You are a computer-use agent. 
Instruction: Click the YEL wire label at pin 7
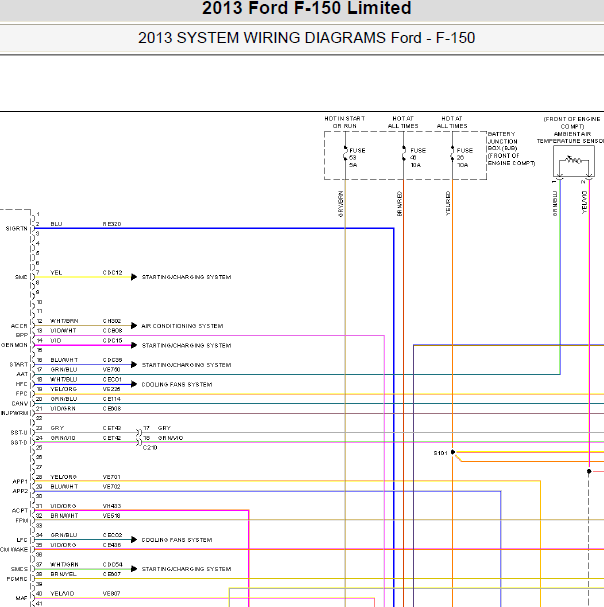(x=56, y=273)
